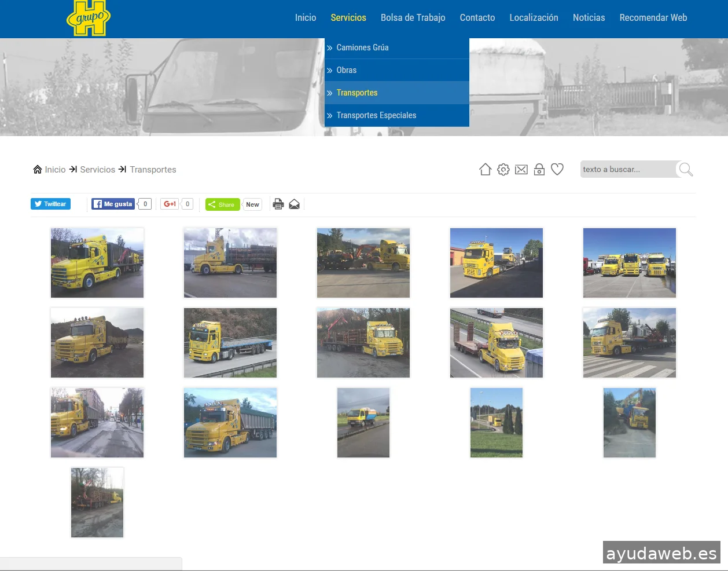The width and height of the screenshot is (728, 571).
Task: Select Transportes Especiales from the submenu
Action: pyautogui.click(x=376, y=115)
